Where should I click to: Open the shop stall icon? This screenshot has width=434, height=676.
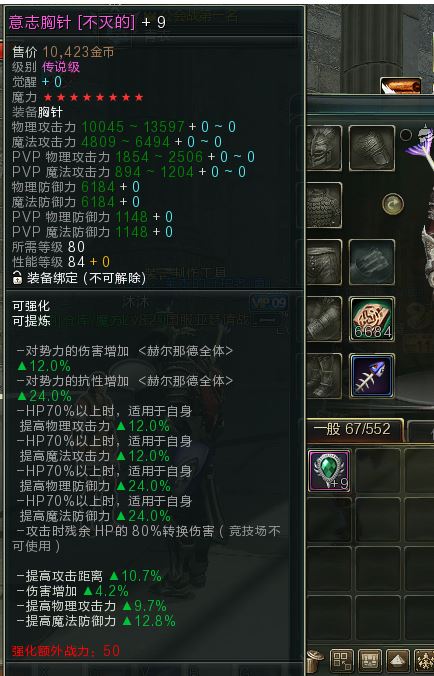pyautogui.click(x=370, y=660)
